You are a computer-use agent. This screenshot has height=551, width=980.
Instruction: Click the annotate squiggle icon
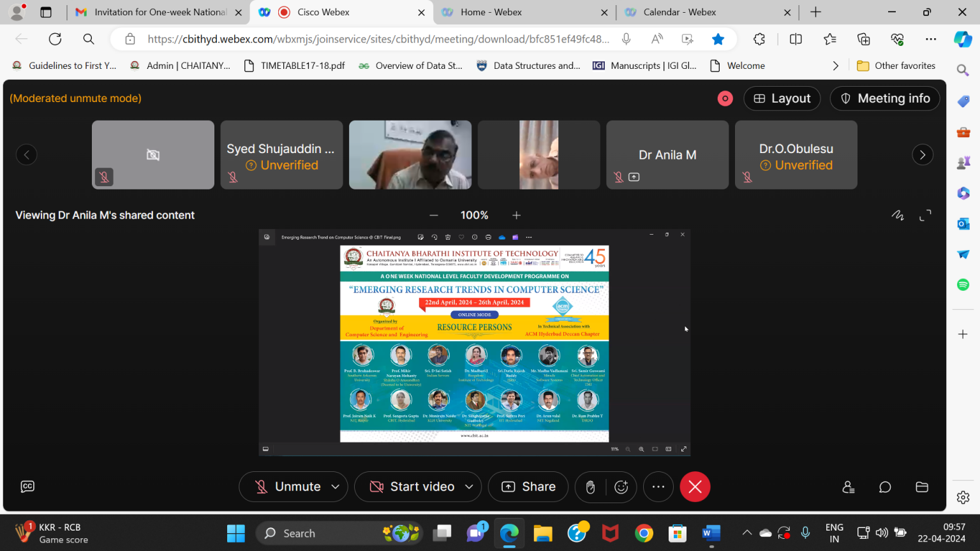[898, 216]
